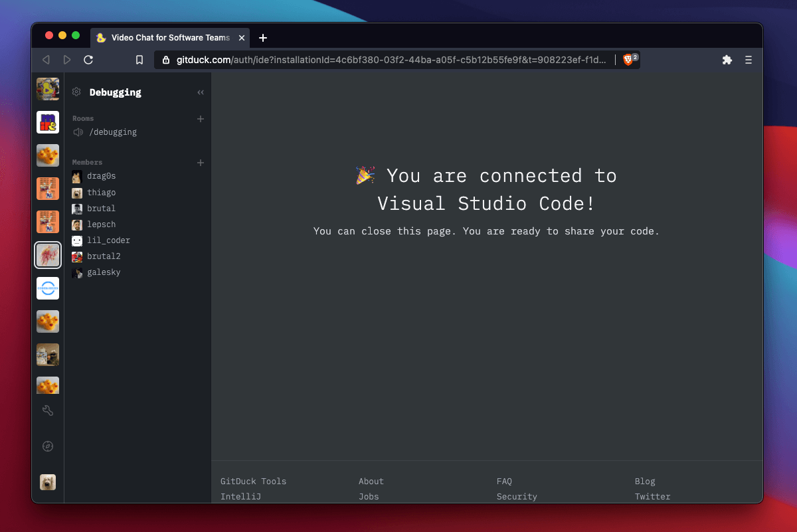Open the browser hamburger menu
Screen dimensions: 797x532
point(749,60)
